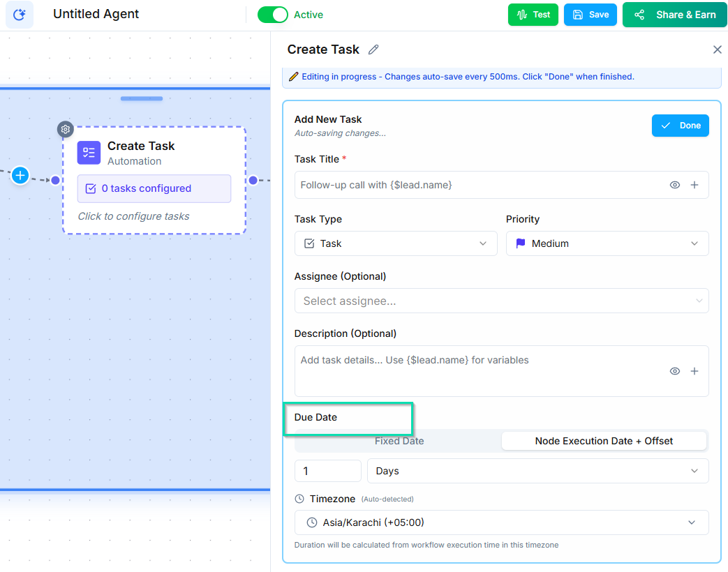Open the Asia/Karachi timezone dropdown
Viewport: 728px width, 572px height.
(x=501, y=522)
